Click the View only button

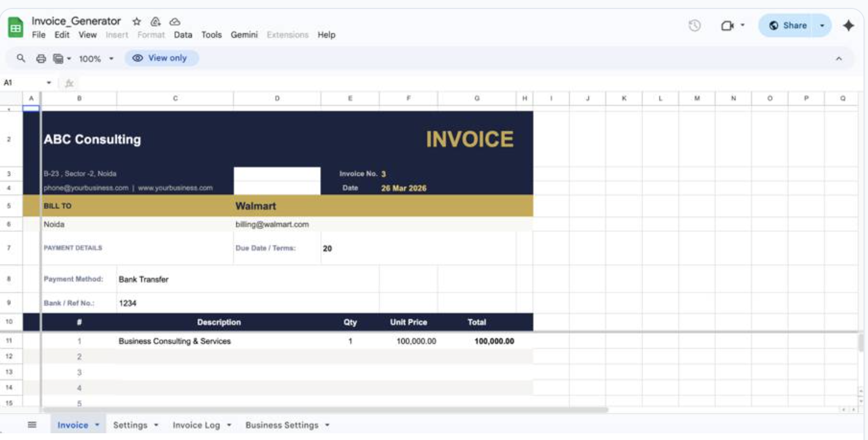[161, 58]
